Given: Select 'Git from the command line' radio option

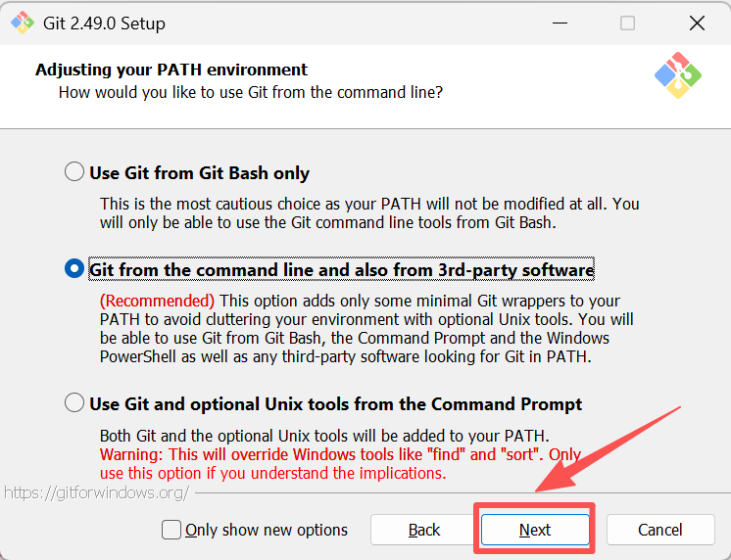Looking at the screenshot, I should [x=74, y=269].
